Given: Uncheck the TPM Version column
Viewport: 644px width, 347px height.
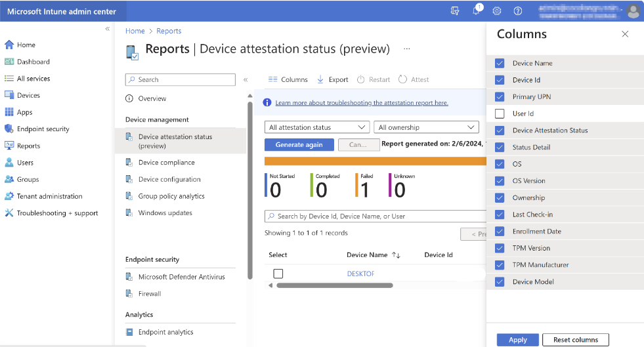Looking at the screenshot, I should pos(500,248).
